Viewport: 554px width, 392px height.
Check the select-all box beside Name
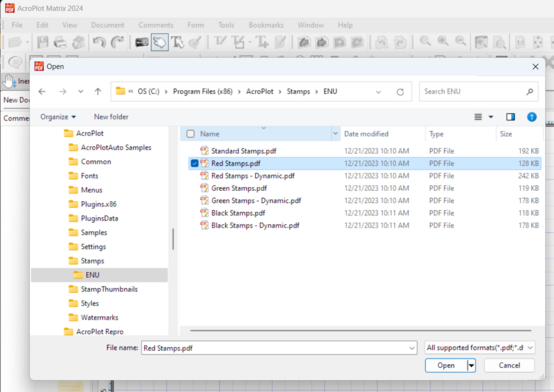190,134
